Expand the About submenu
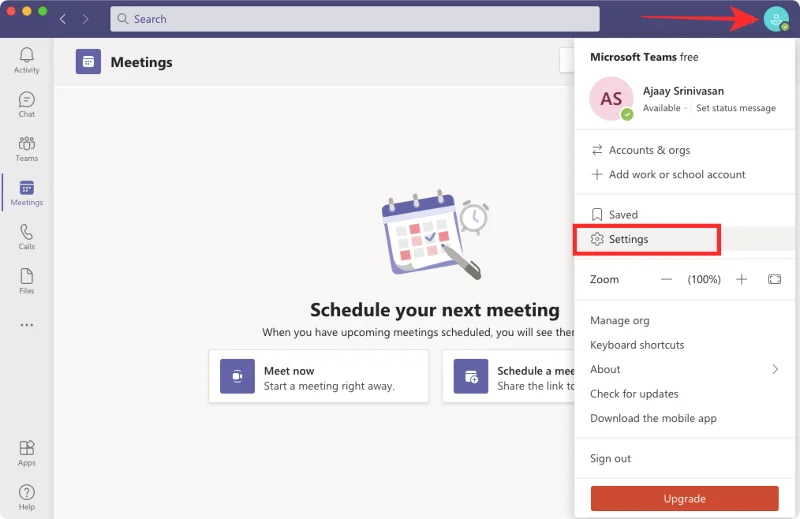Screen dimensions: 800x519 click(x=684, y=369)
